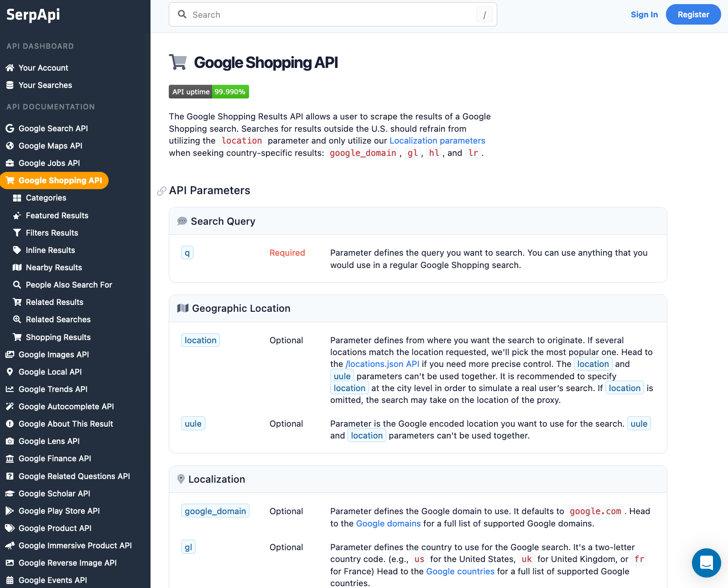Click the Google Shopping API page title

266,62
